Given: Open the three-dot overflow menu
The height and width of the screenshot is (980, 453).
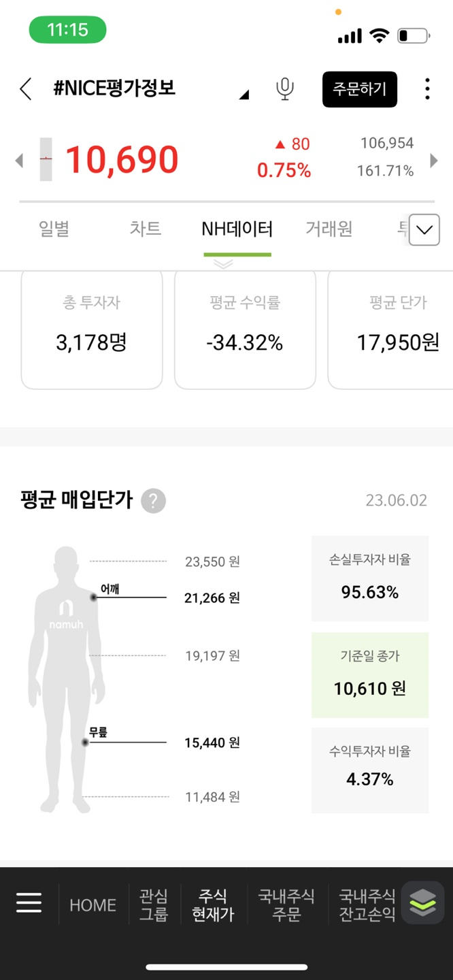Looking at the screenshot, I should [x=427, y=88].
